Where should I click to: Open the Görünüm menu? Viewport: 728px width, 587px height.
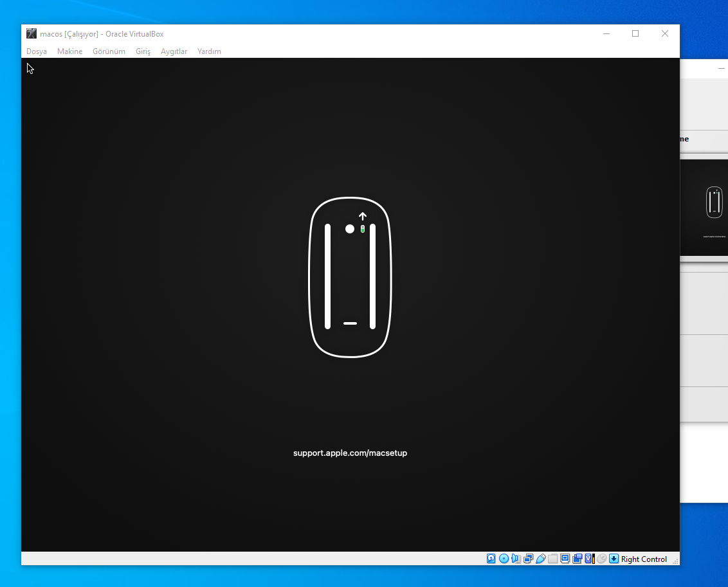109,51
